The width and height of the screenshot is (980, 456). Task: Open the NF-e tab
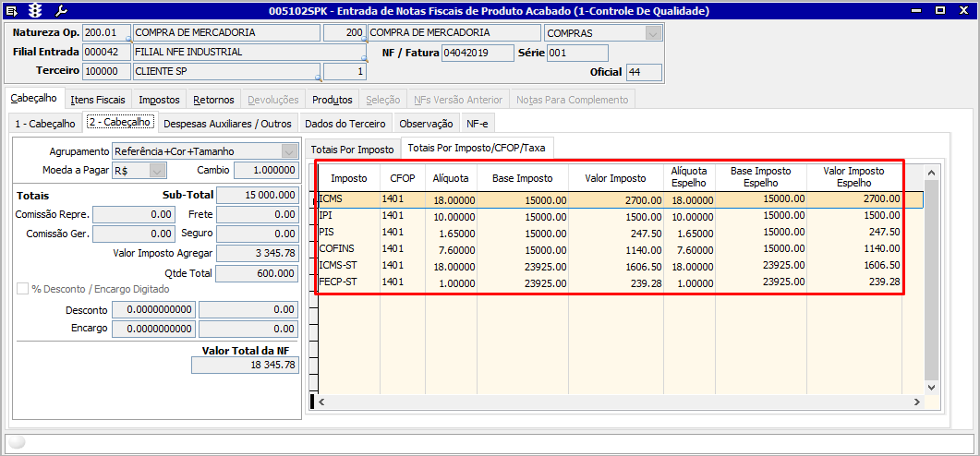point(478,124)
